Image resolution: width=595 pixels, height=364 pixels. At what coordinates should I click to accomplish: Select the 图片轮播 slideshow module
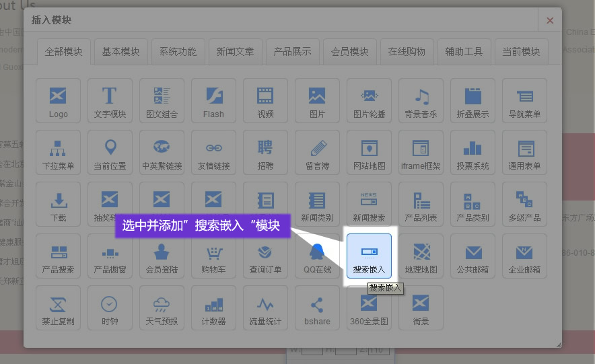[x=370, y=100]
